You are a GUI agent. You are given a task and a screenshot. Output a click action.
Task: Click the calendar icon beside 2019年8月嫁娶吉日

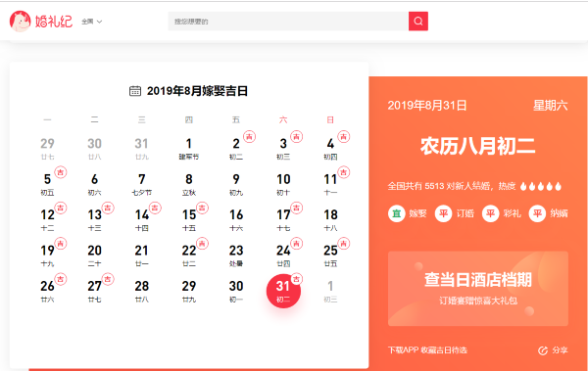135,91
